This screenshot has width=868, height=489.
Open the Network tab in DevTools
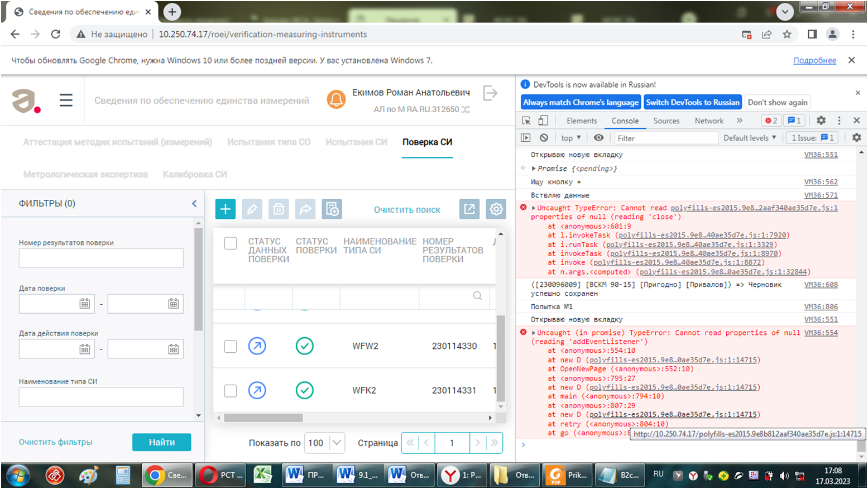[x=709, y=121]
